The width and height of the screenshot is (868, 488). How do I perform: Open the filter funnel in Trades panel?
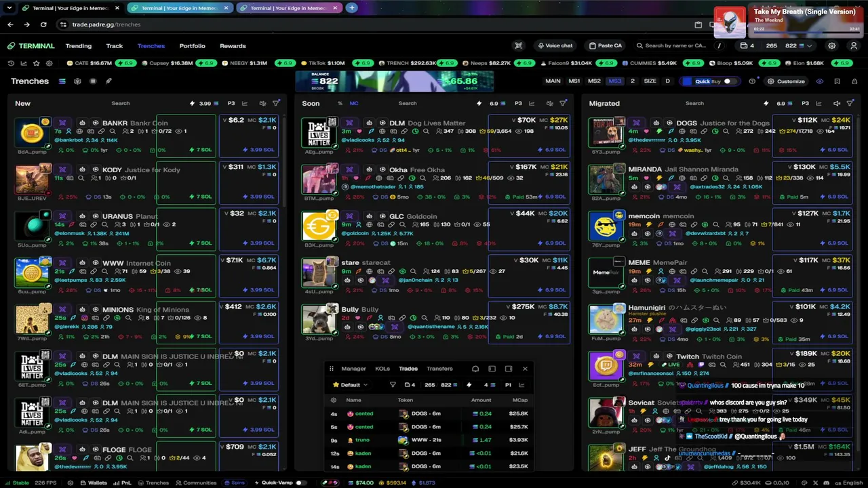(393, 385)
